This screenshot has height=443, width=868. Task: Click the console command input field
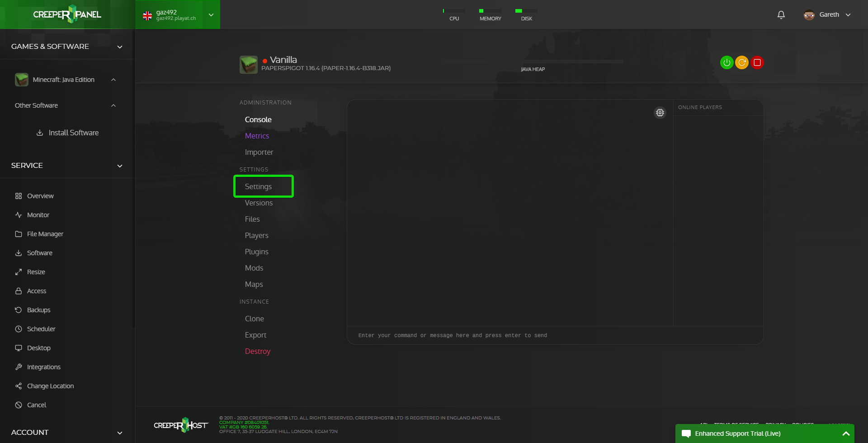(x=555, y=335)
